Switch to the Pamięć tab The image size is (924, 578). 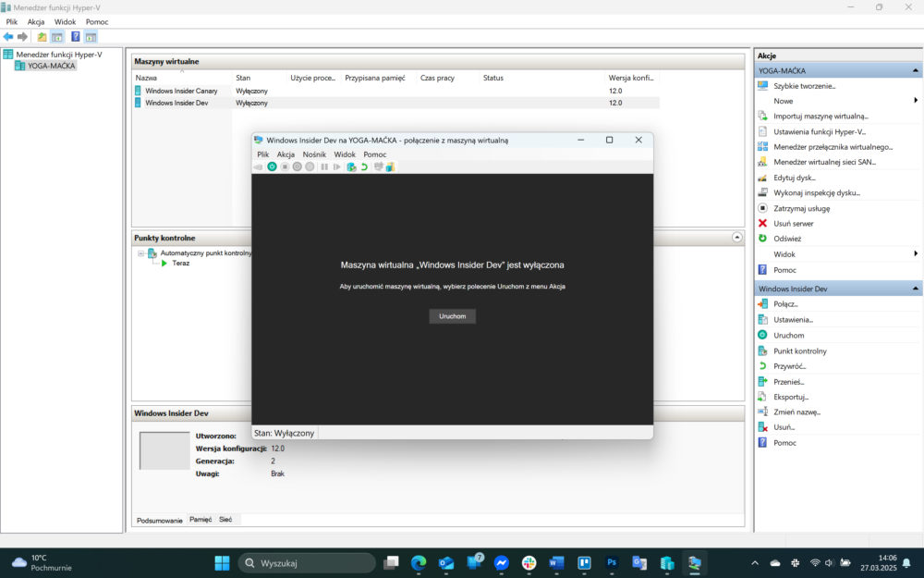[x=201, y=520]
